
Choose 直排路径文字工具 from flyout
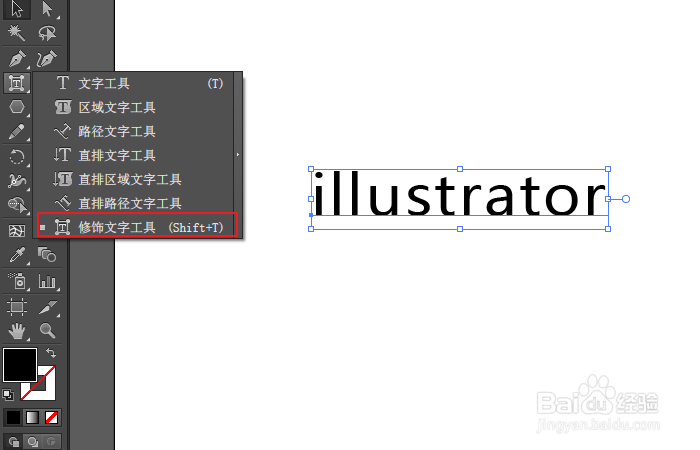tap(135, 204)
